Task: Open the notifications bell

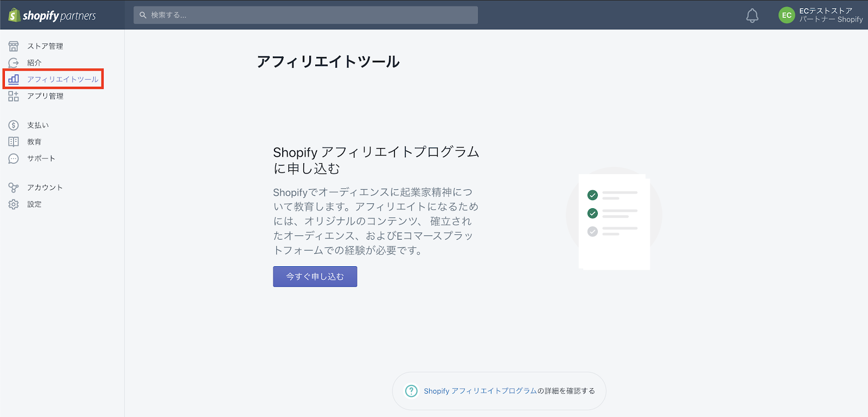Action: 752,16
